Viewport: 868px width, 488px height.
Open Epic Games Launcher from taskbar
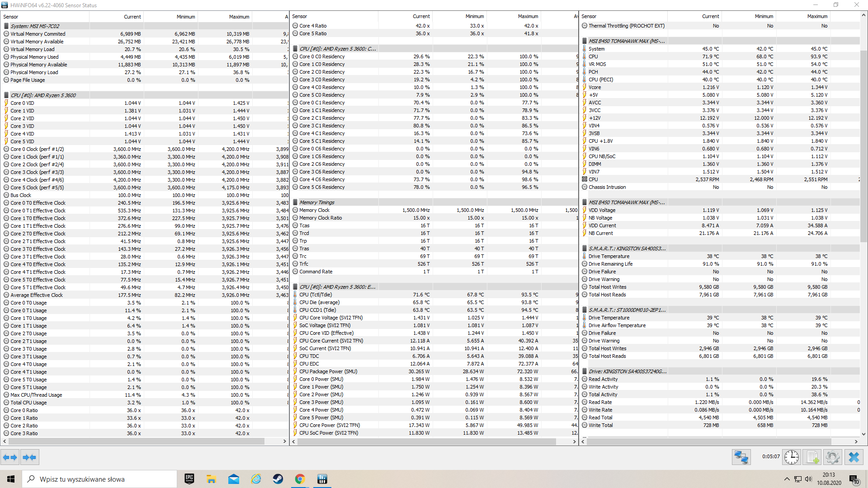(x=189, y=479)
